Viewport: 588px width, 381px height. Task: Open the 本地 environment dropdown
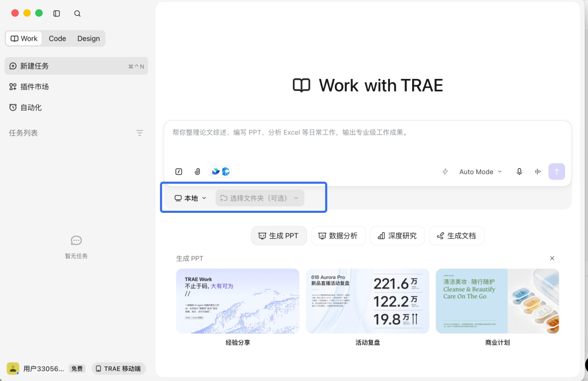(x=191, y=198)
